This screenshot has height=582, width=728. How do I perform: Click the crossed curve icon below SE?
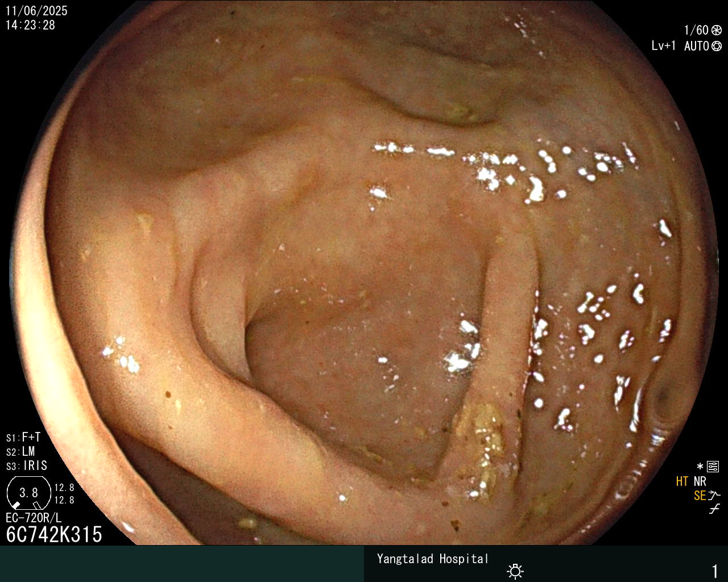click(x=714, y=509)
